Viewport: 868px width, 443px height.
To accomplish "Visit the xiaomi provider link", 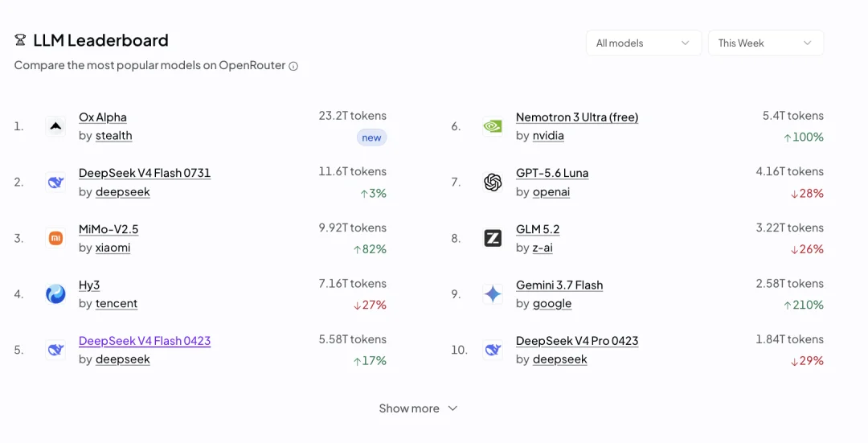I will coord(113,248).
